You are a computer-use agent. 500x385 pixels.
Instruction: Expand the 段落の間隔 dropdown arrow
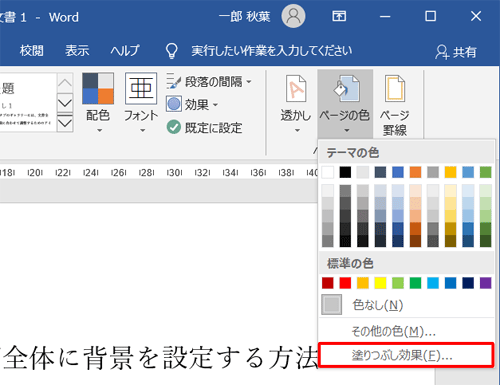249,81
